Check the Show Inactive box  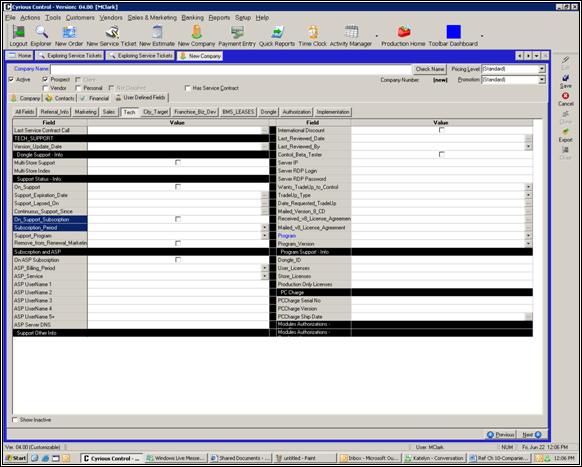point(15,420)
